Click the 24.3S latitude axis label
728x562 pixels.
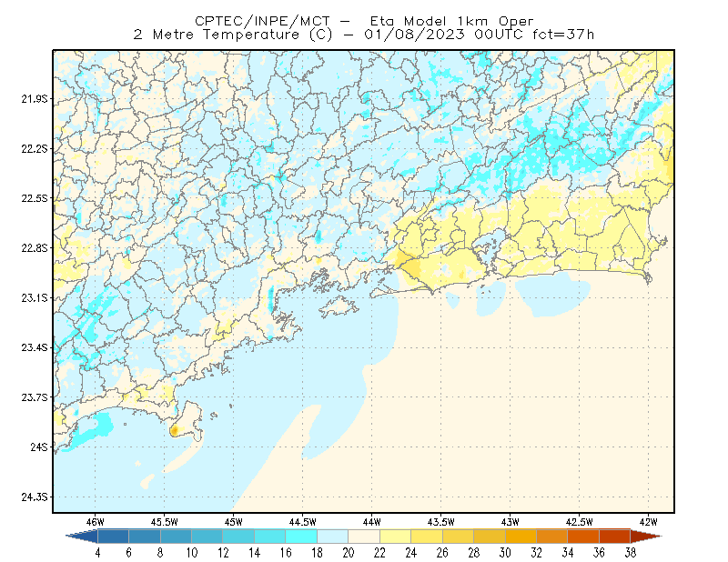click(x=34, y=497)
